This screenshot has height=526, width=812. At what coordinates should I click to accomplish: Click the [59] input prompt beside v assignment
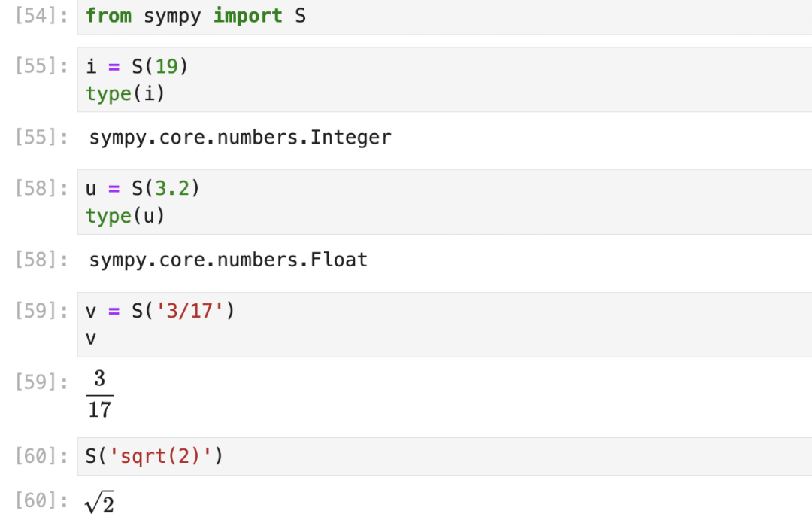coord(36,311)
